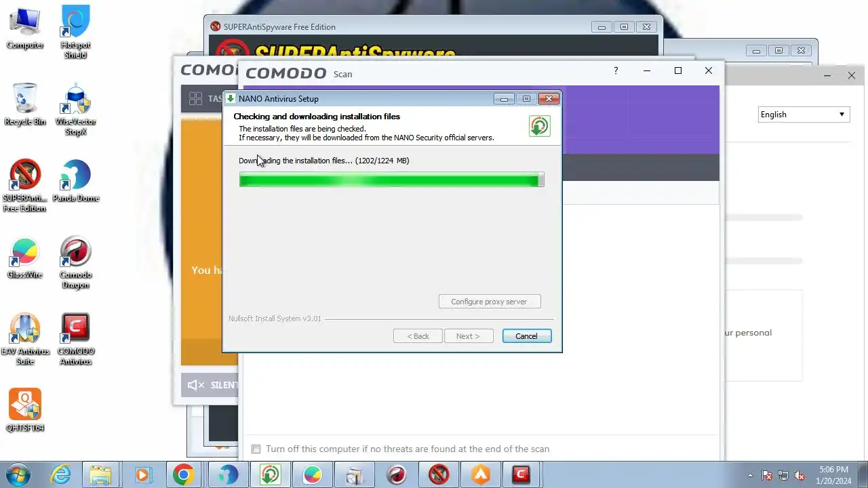Click the NANO installer refresh logo icon
The width and height of the screenshot is (868, 488).
tap(540, 126)
